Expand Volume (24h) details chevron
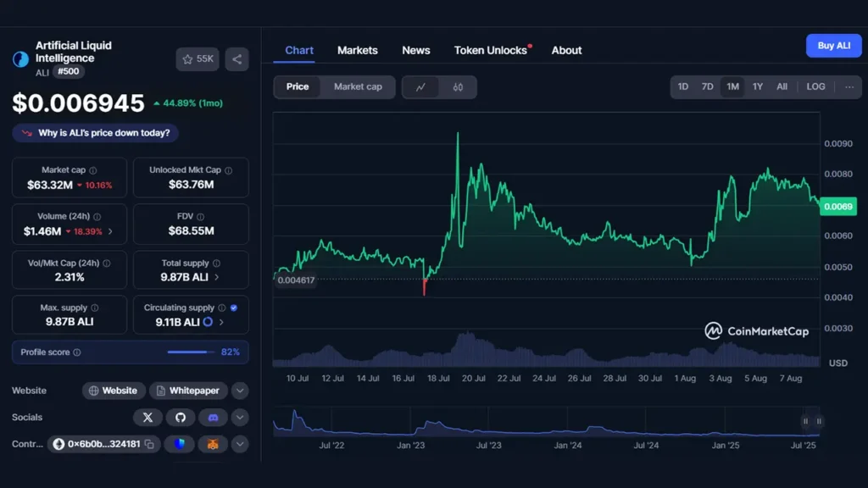The image size is (868, 488). 110,231
